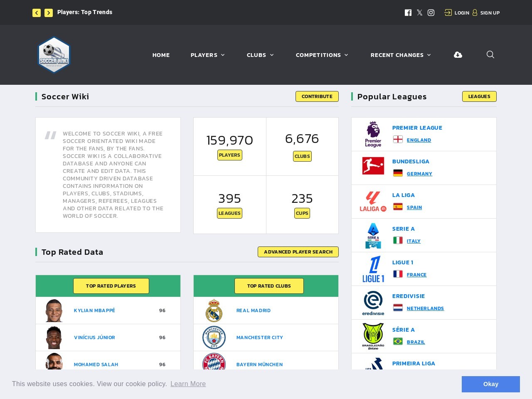Click the Spain flag icon

pos(398,207)
